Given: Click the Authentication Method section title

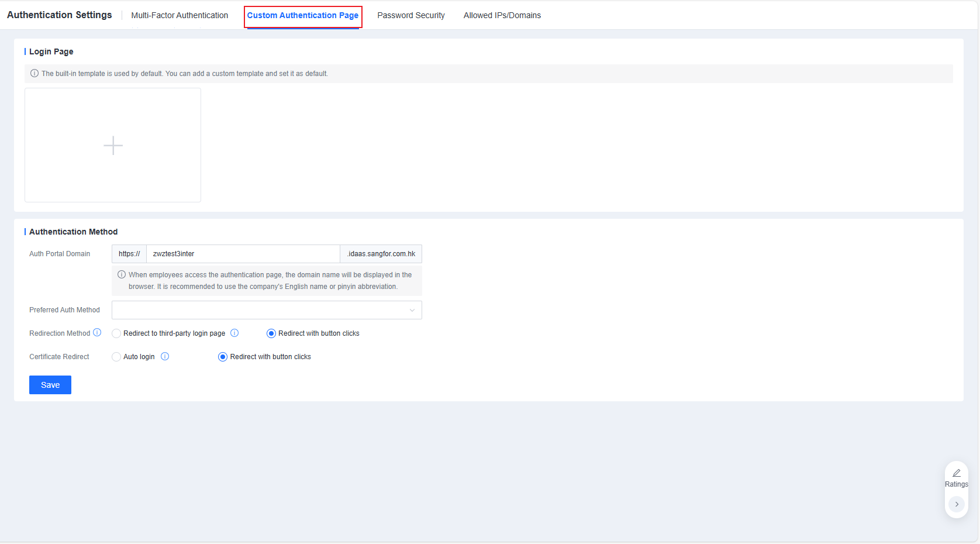Looking at the screenshot, I should pyautogui.click(x=74, y=232).
